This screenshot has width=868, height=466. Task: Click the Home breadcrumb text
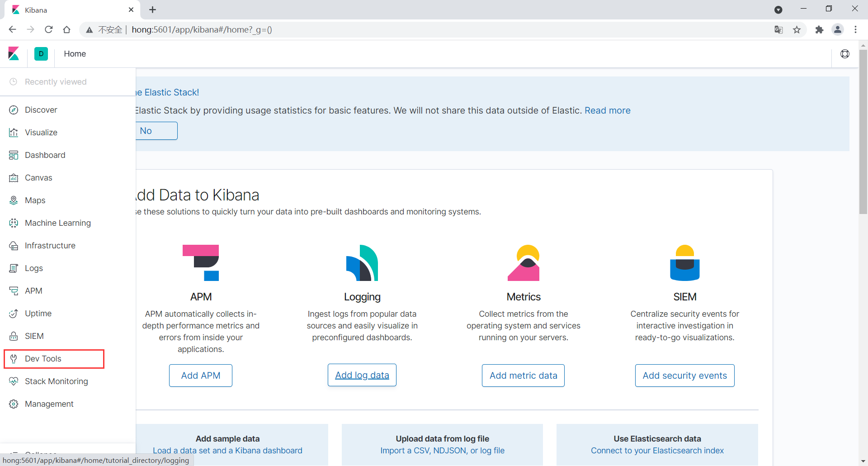click(75, 54)
